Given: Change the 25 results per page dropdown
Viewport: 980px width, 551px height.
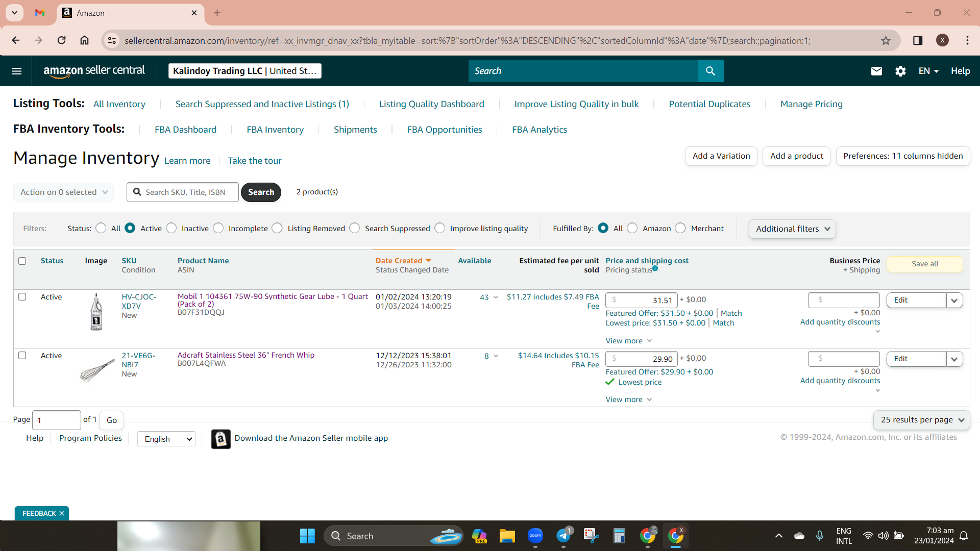Looking at the screenshot, I should coord(921,420).
